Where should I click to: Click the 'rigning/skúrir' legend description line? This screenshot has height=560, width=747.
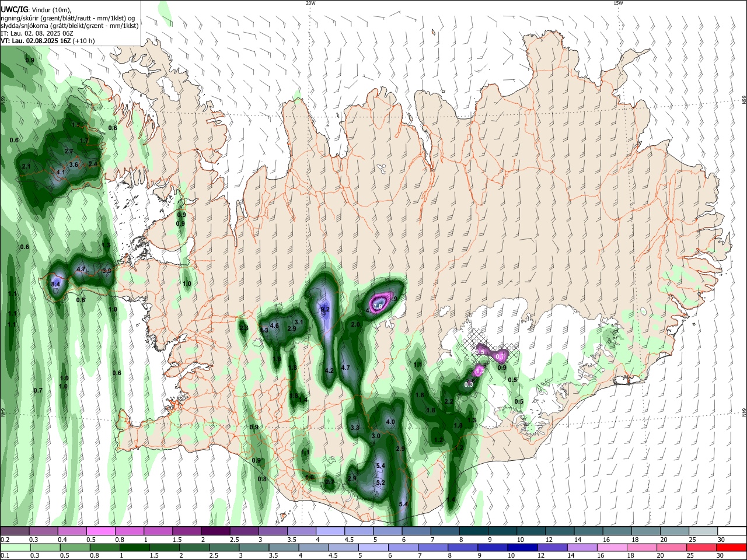pos(68,17)
